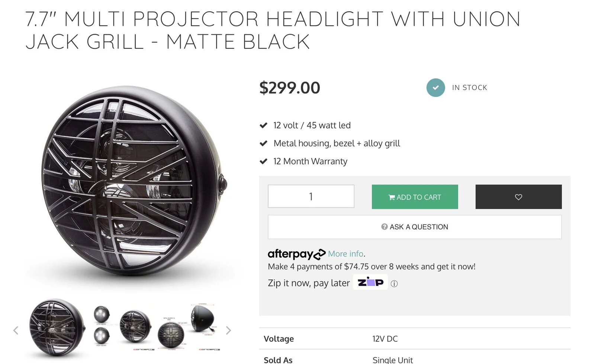This screenshot has width=595, height=364.
Task: Show previous thumbnails with left arrow
Action: (16, 330)
